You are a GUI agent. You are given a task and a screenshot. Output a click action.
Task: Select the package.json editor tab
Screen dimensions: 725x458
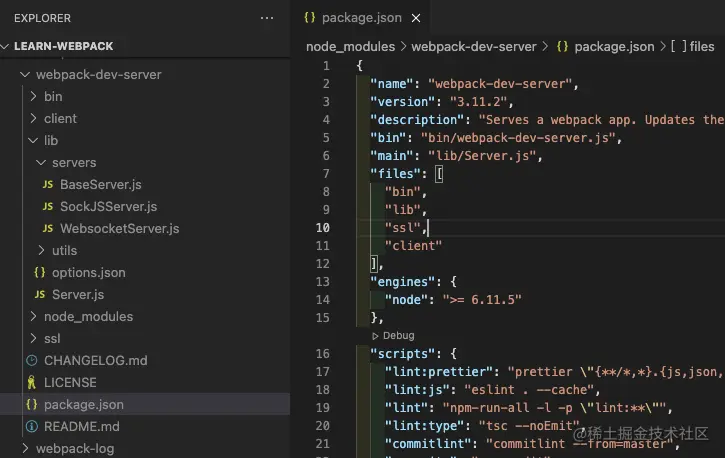361,18
